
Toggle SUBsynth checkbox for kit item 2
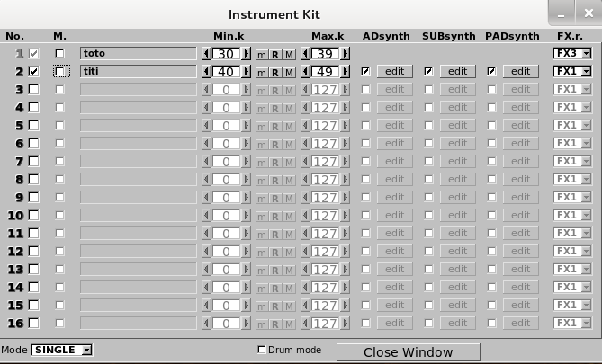428,71
